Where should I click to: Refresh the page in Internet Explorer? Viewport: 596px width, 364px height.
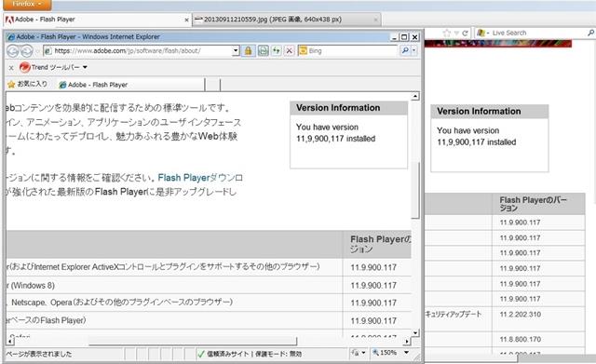[x=277, y=51]
